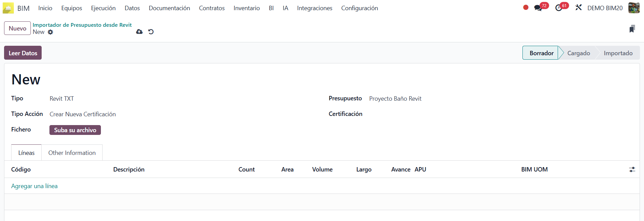Open the chat messages icon
Image resolution: width=644 pixels, height=221 pixels.
538,8
